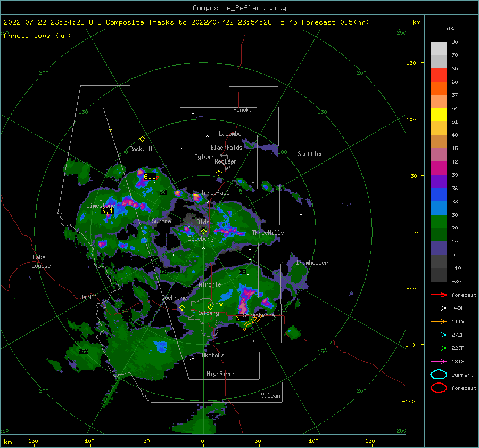Click the Stettler city label

pos(310,154)
